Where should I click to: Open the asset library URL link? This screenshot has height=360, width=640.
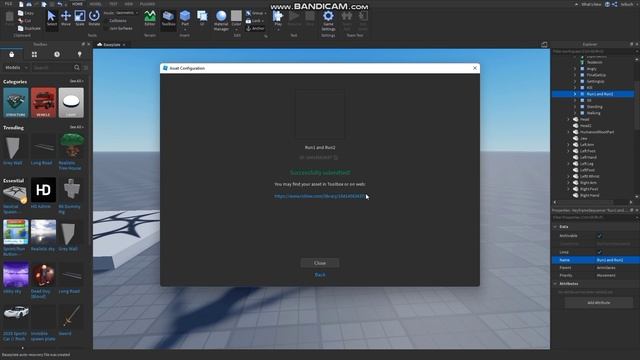click(320, 196)
